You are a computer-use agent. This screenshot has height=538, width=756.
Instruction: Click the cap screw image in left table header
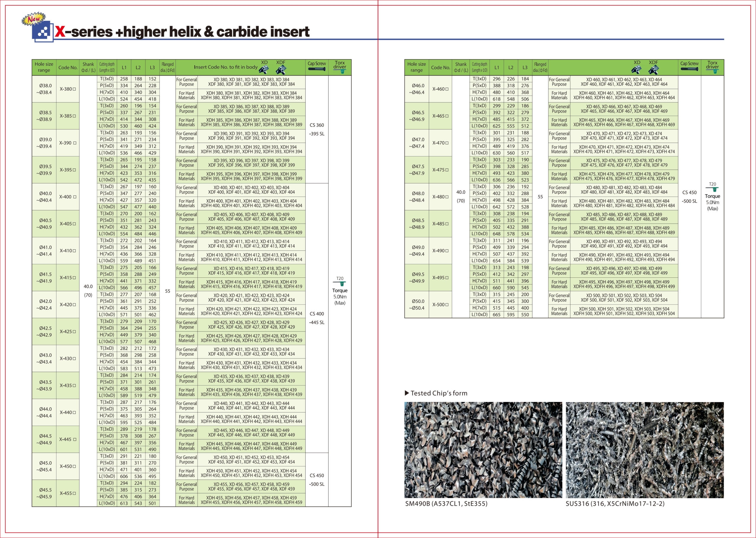pos(317,69)
